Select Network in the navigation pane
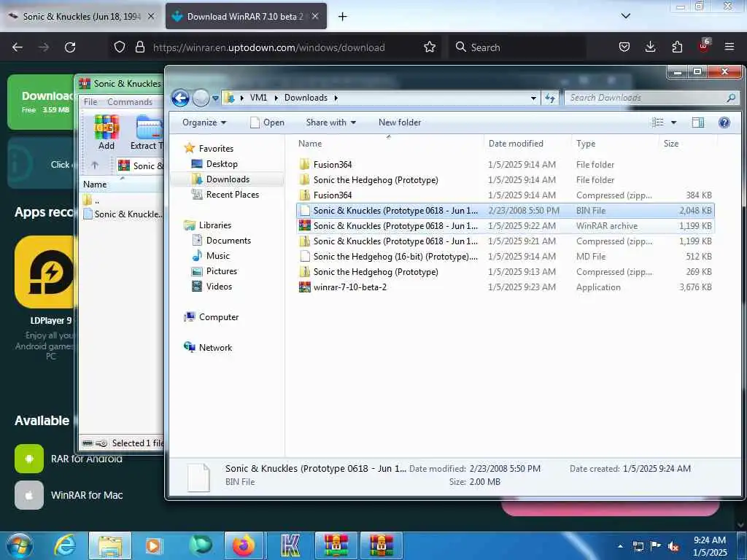 (215, 348)
